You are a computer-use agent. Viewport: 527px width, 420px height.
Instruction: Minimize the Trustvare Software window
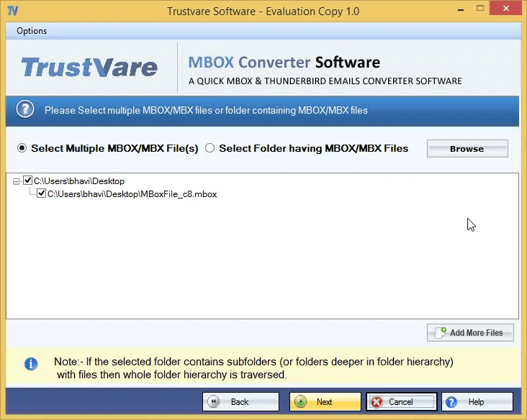click(x=461, y=10)
